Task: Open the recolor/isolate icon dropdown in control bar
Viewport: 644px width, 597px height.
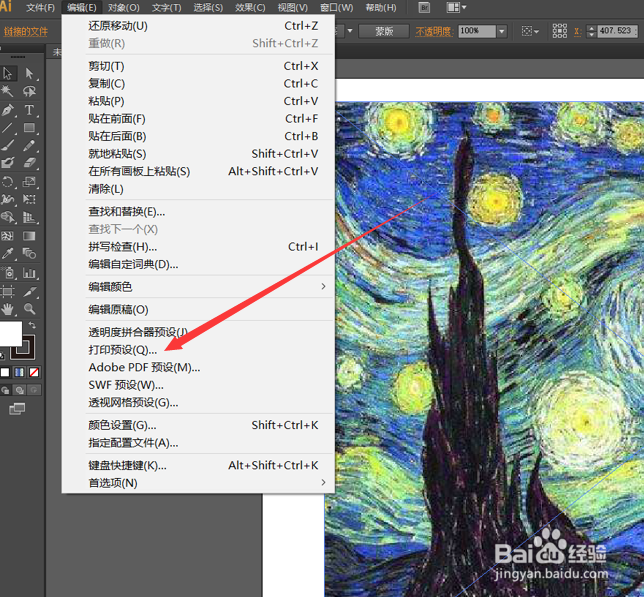Action: click(x=530, y=31)
